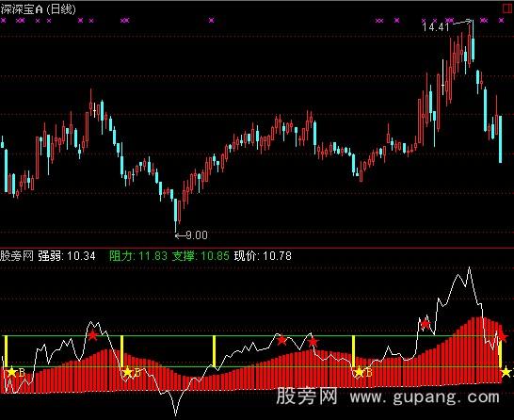This screenshot has width=514, height=420.
Task: Click the red square icon in the top-right corner
Action: pyautogui.click(x=507, y=8)
